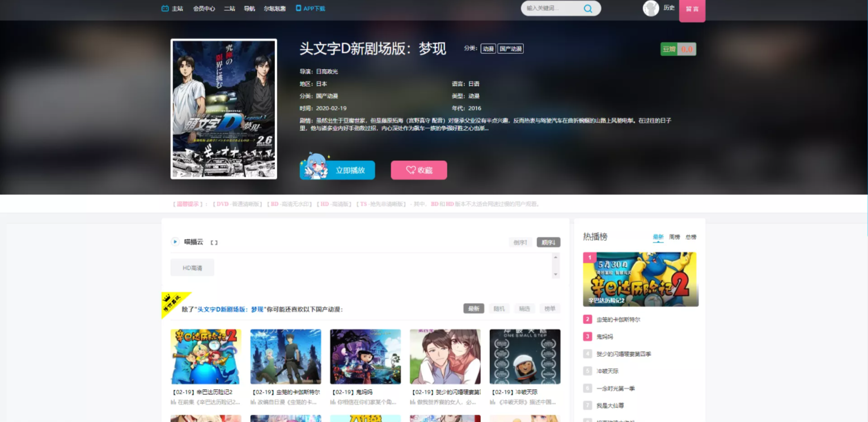Click the play icon beside 喵播云
The image size is (868, 422).
(x=175, y=242)
